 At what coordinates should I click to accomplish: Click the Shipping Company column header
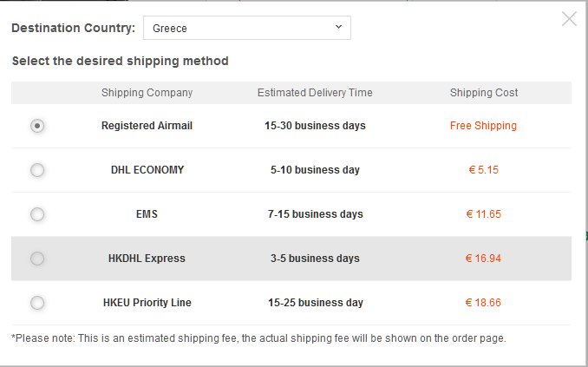click(x=147, y=93)
